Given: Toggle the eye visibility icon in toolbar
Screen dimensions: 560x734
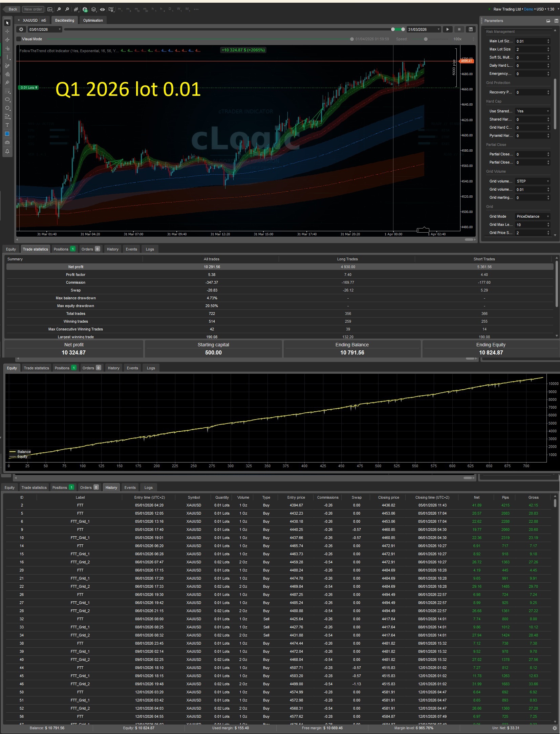Looking at the screenshot, I should tap(102, 9).
